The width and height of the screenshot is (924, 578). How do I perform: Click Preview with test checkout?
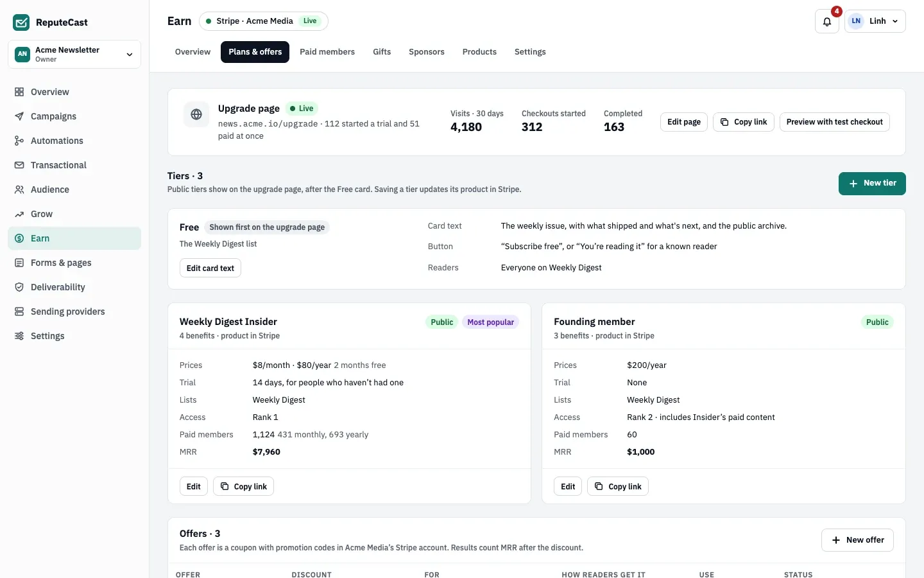[x=835, y=122]
